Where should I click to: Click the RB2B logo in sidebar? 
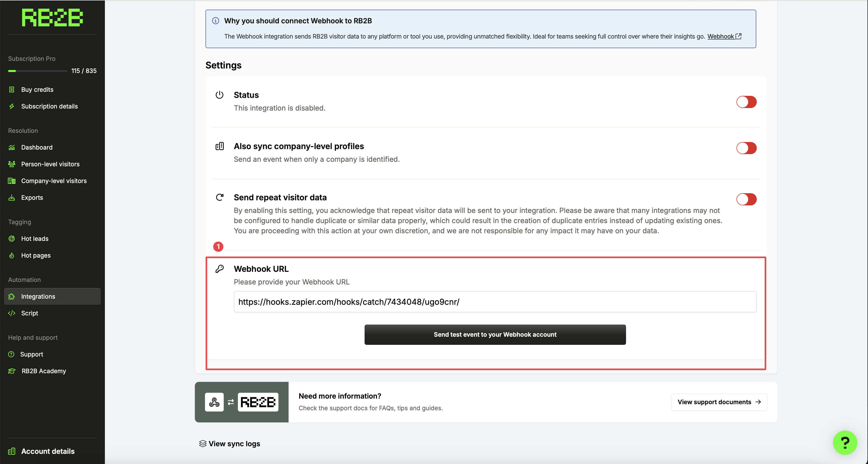[x=52, y=17]
